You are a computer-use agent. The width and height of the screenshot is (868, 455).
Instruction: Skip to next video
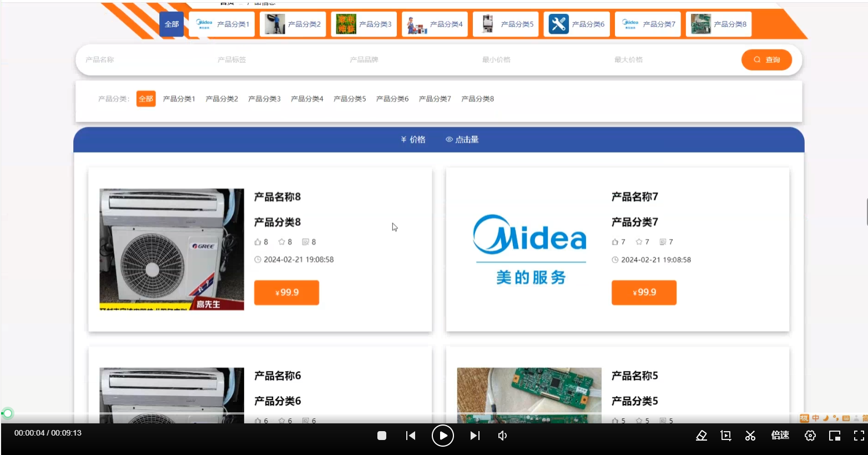[x=475, y=436]
